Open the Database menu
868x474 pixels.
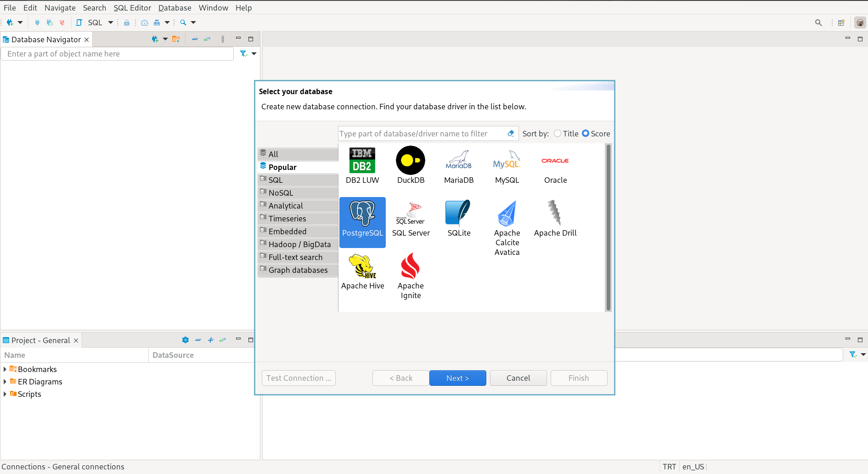[x=175, y=8]
